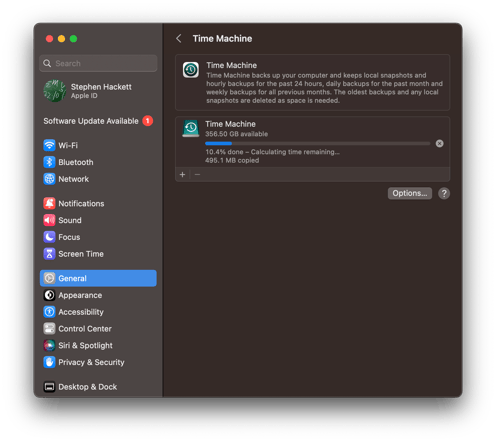Click the Accessibility icon
Viewport: 496px width, 442px height.
click(x=49, y=312)
